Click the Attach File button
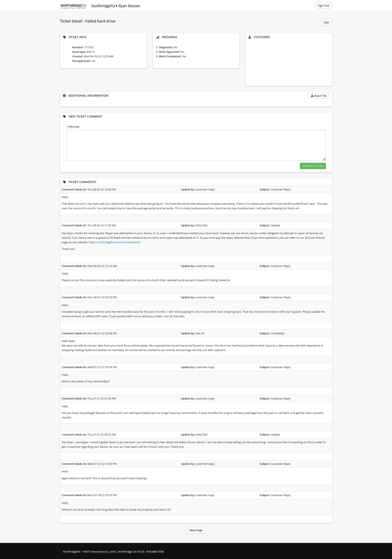This screenshot has height=559, width=392. pyautogui.click(x=318, y=96)
